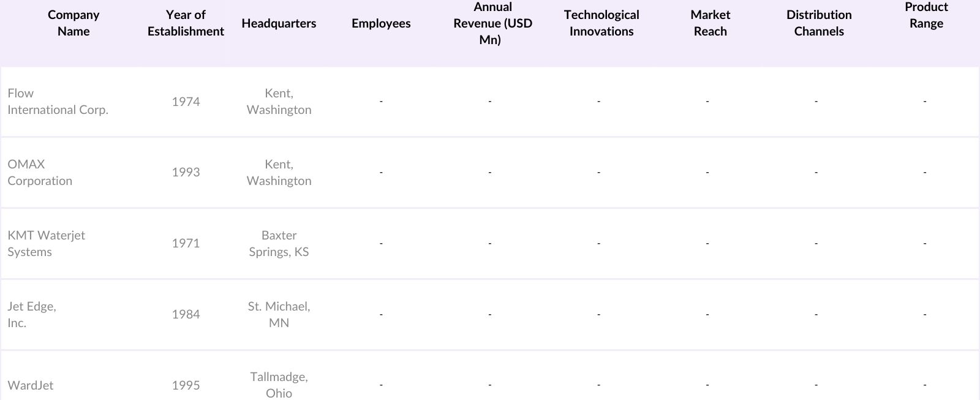Select the WardJet company cell
Viewport: 980px width, 400px height.
click(31, 385)
